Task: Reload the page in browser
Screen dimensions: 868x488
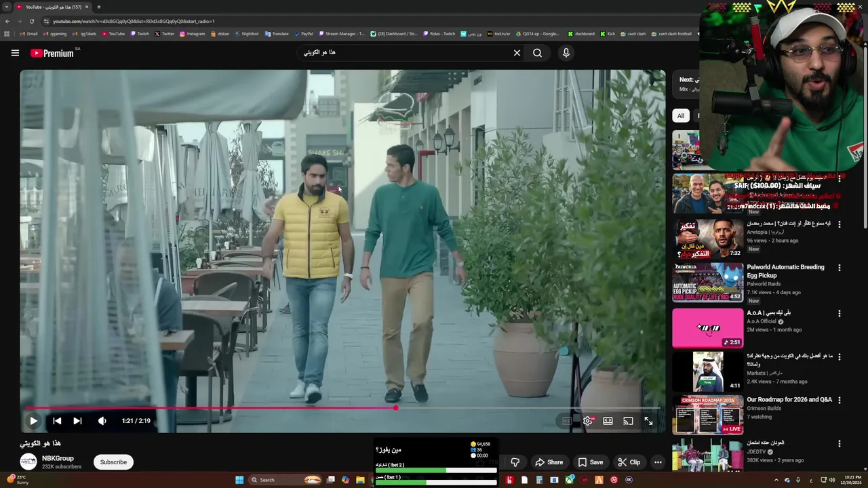Action: point(31,21)
